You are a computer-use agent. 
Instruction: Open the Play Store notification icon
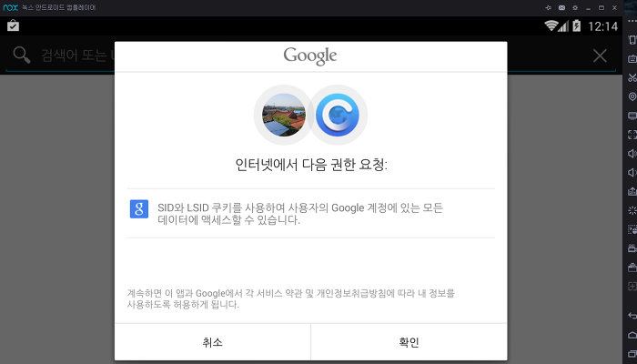(13, 25)
